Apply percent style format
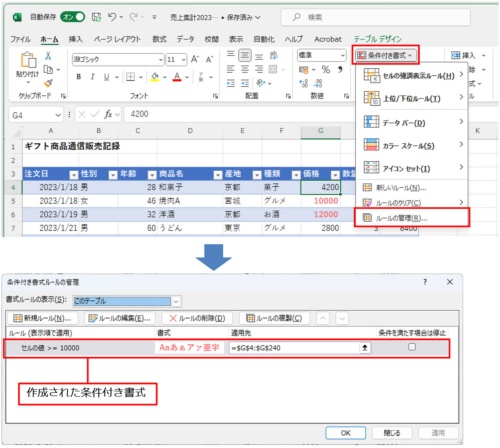The width and height of the screenshot is (500, 448). click(x=326, y=69)
